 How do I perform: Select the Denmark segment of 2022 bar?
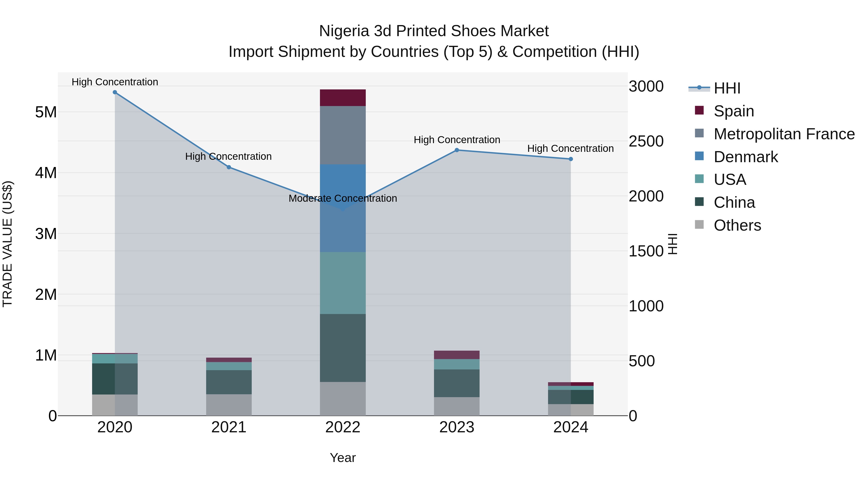(343, 208)
